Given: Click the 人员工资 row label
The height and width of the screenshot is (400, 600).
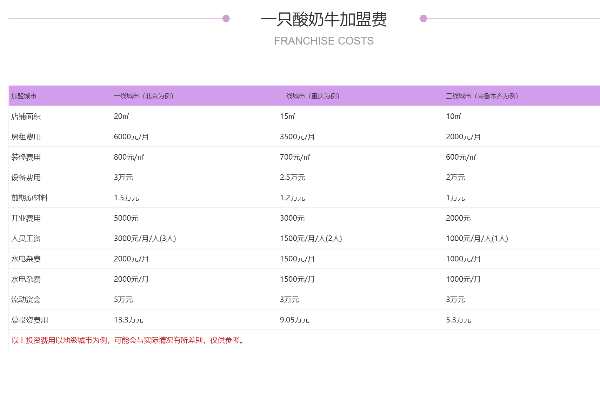Looking at the screenshot, I should [26, 238].
